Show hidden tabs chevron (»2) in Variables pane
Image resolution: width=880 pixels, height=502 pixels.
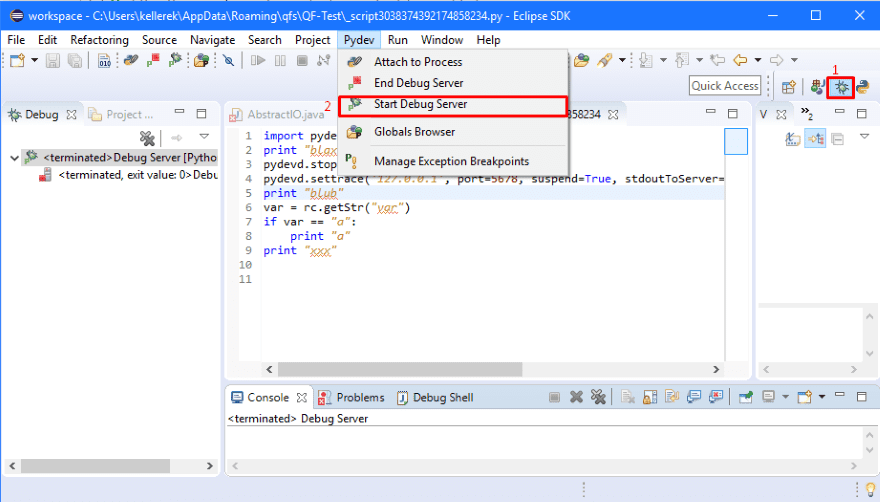(x=807, y=114)
